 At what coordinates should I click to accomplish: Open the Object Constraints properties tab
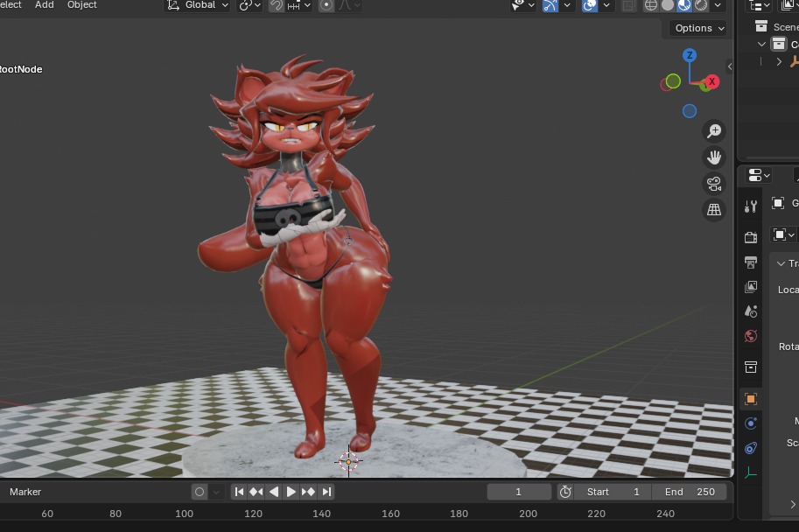coord(751,448)
